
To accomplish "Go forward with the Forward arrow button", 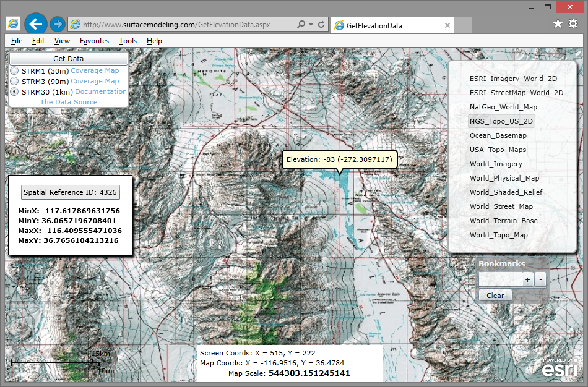I will pos(58,24).
